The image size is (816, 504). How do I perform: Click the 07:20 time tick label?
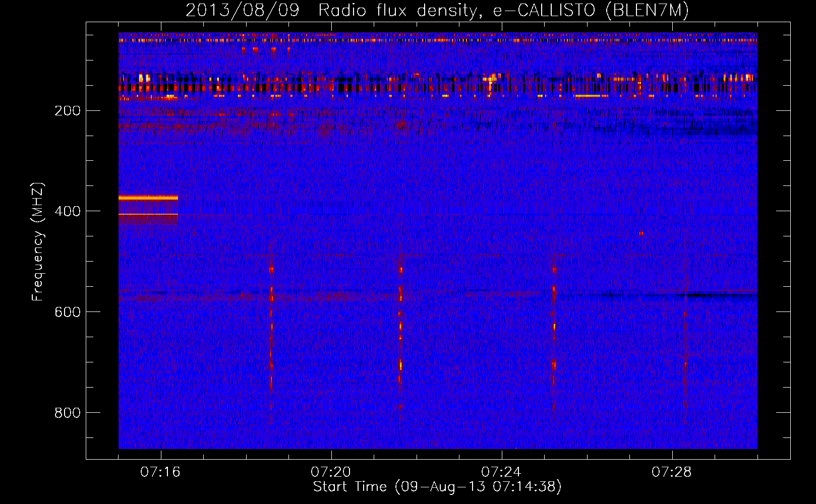point(331,472)
